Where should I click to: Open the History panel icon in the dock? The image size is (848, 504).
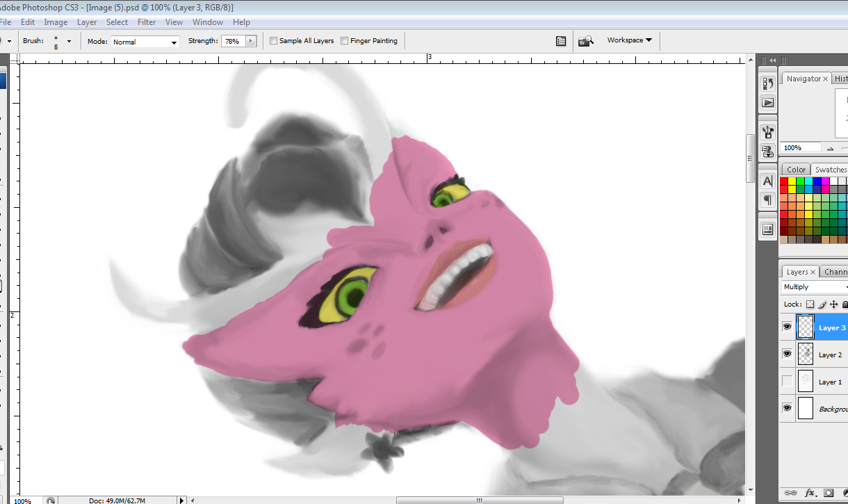768,84
